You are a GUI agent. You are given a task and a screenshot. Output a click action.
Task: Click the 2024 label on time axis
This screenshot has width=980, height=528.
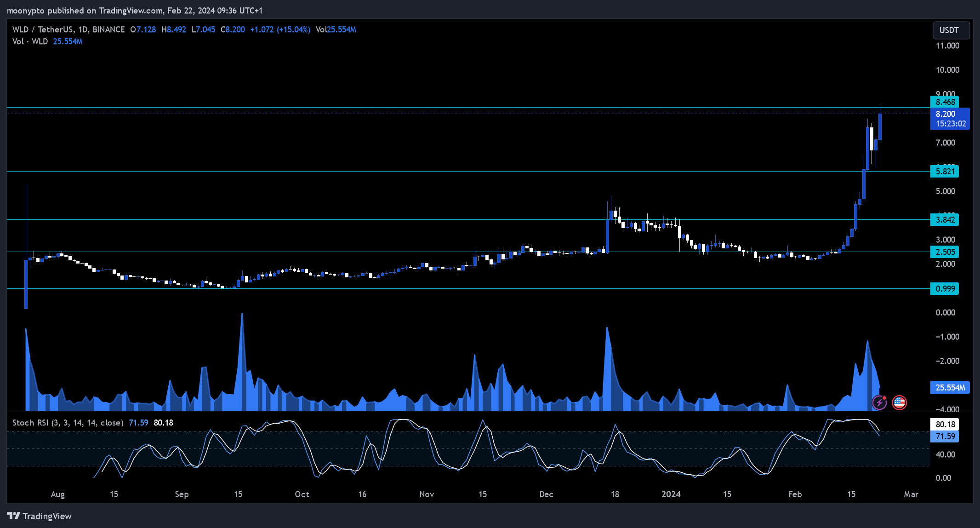(x=671, y=494)
